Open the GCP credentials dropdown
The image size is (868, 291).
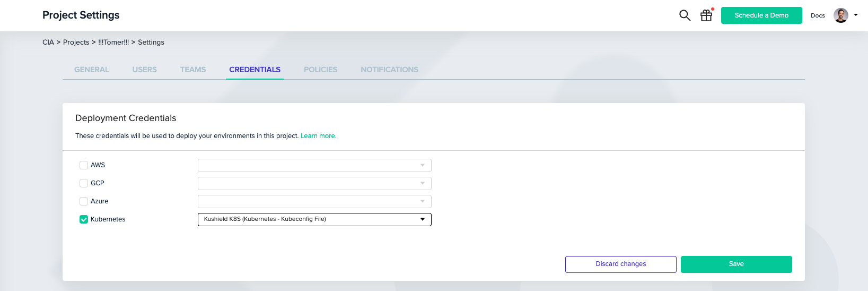314,183
